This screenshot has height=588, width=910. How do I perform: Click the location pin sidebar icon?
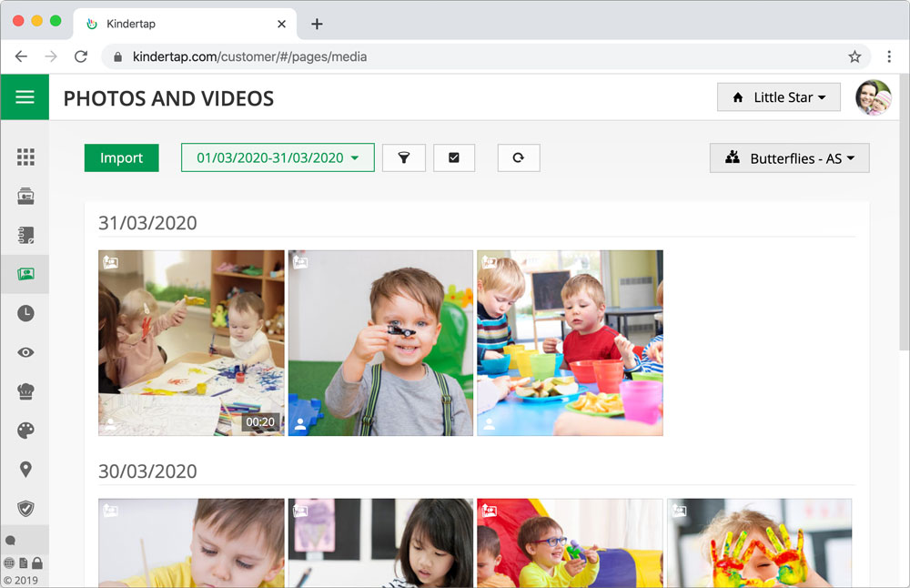[x=25, y=470]
